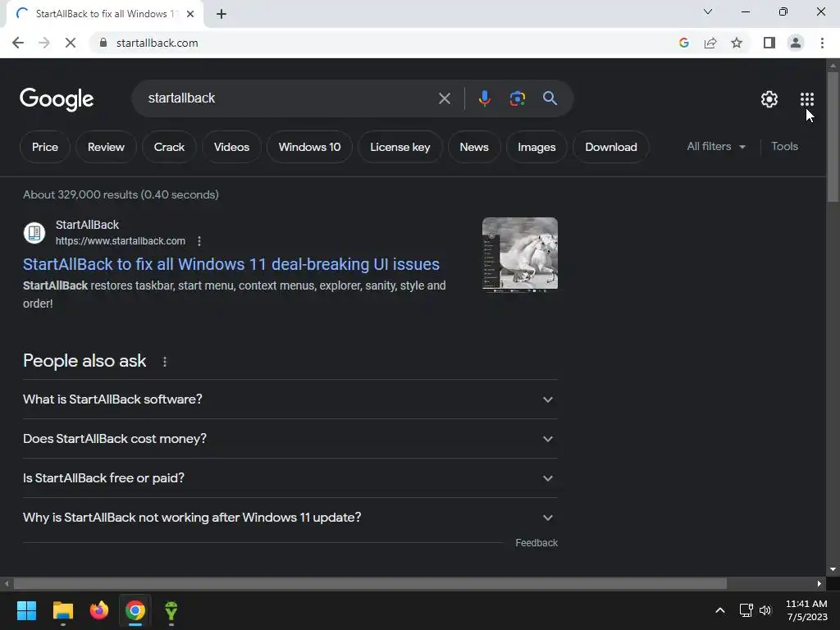Viewport: 840px width, 630px height.
Task: Click the Chrome taskbar icon
Action: (x=135, y=610)
